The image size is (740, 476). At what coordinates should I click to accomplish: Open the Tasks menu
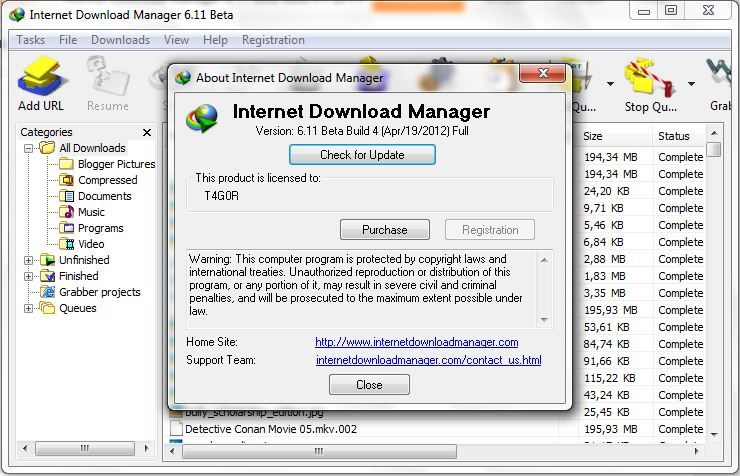pos(31,40)
